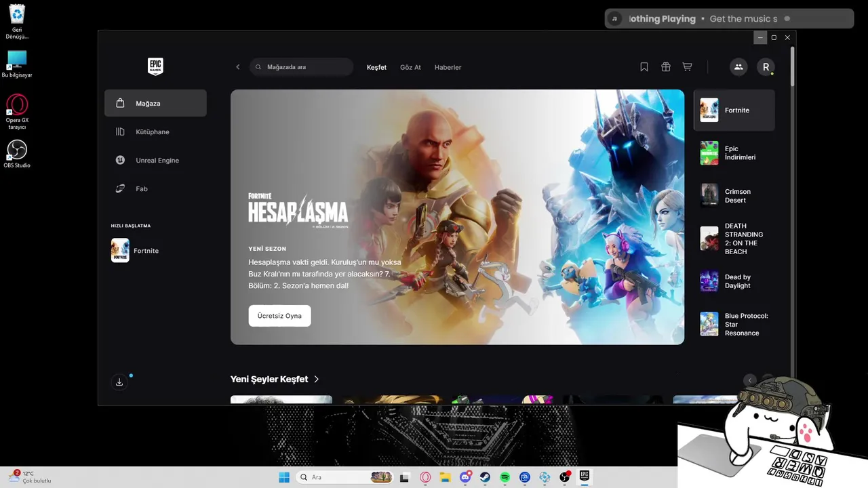Image resolution: width=868 pixels, height=488 pixels.
Task: Open the wishlist bookmark icon
Action: coord(644,67)
